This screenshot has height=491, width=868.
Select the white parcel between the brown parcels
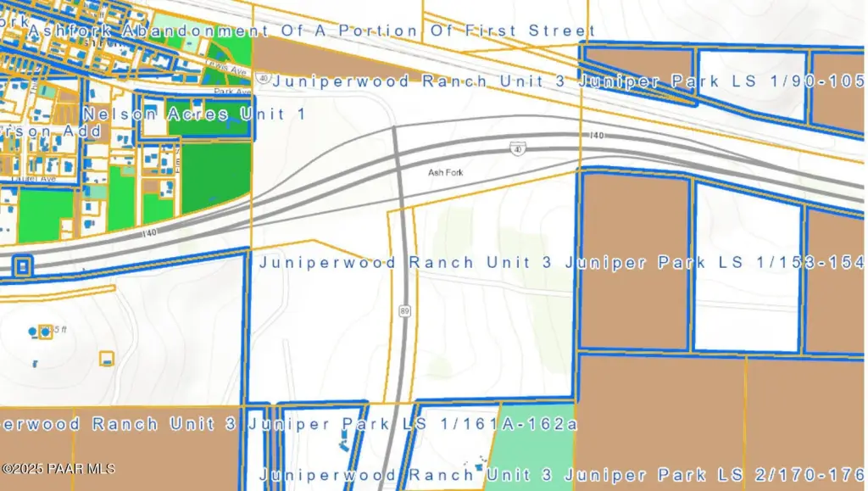click(747, 280)
